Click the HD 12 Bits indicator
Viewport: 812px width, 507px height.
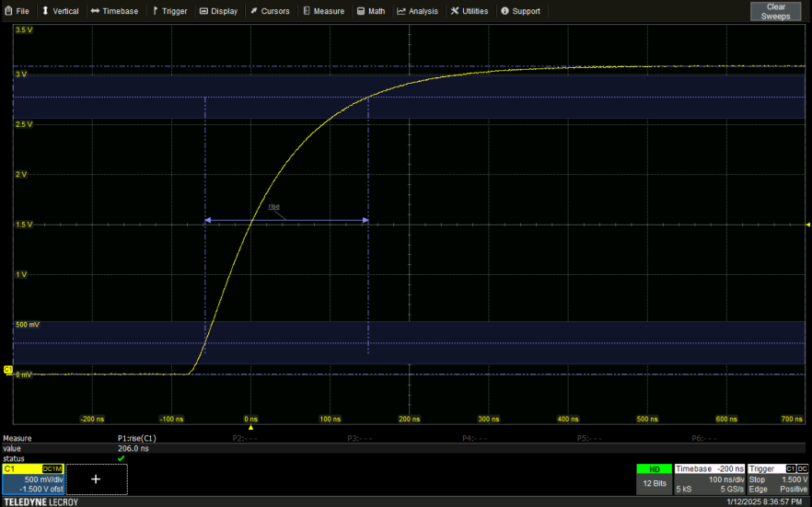pos(654,479)
